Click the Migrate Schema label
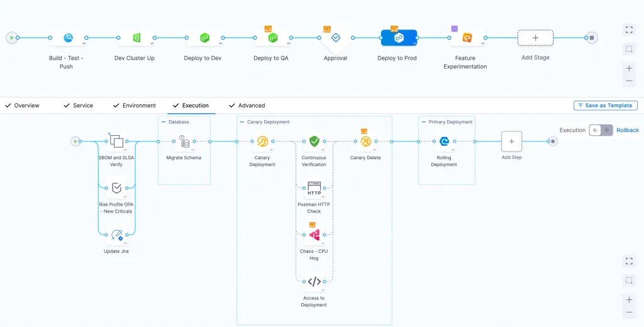The image size is (644, 327). coord(184,158)
